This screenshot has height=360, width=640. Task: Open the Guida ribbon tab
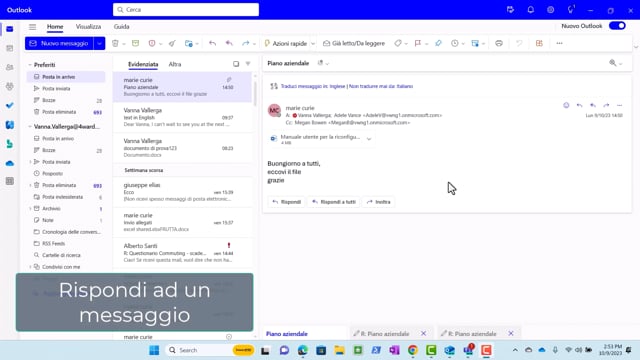121,27
